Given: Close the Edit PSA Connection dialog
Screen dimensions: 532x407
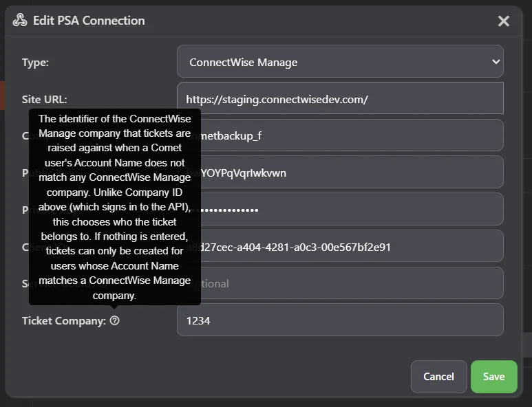Looking at the screenshot, I should tap(504, 21).
